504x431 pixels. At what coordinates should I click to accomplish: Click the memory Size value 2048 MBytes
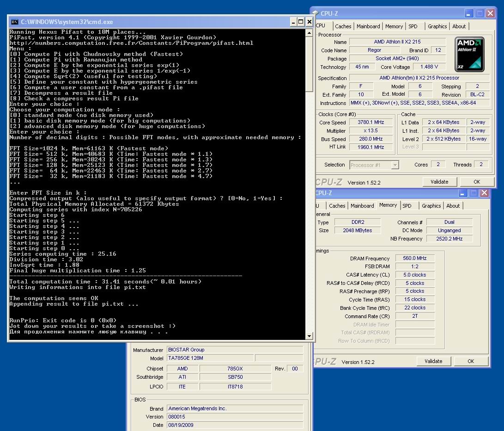pyautogui.click(x=358, y=230)
